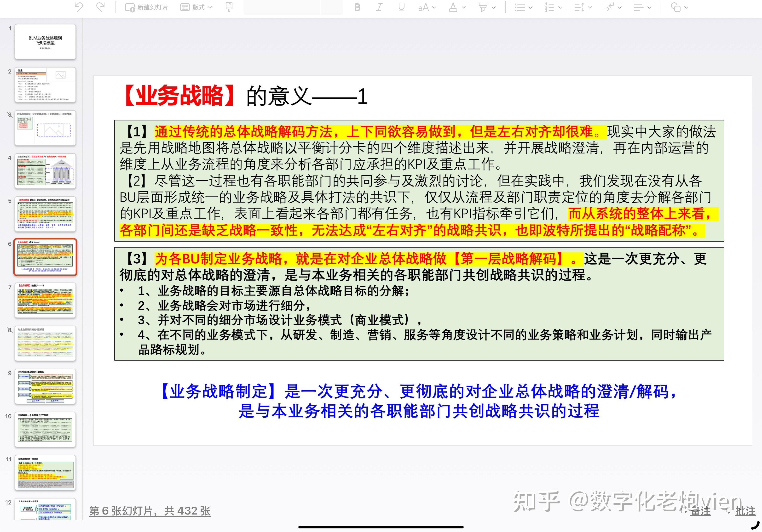The width and height of the screenshot is (762, 532).
Task: Toggle bold formatting
Action: pos(357,7)
